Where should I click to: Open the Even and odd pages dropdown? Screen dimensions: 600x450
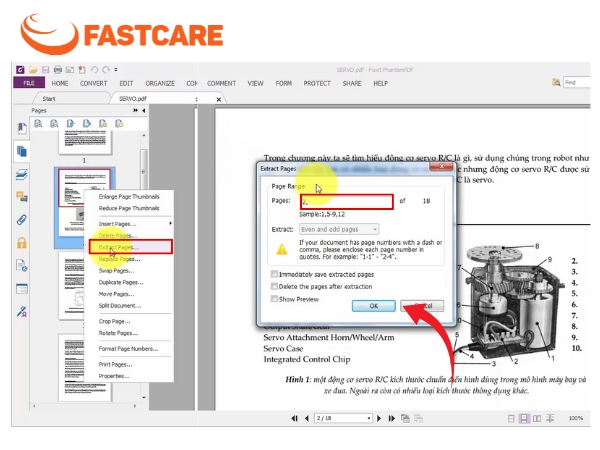click(339, 229)
